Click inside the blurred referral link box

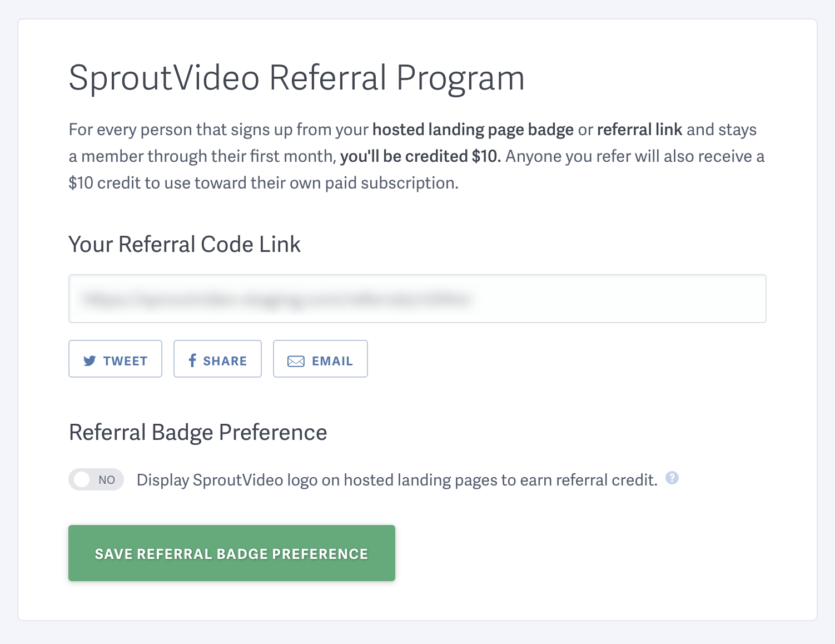tap(417, 299)
